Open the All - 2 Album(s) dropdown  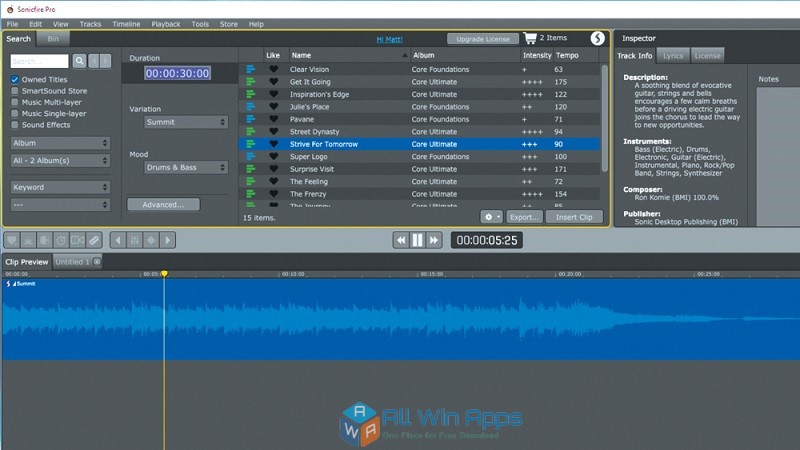pyautogui.click(x=60, y=160)
